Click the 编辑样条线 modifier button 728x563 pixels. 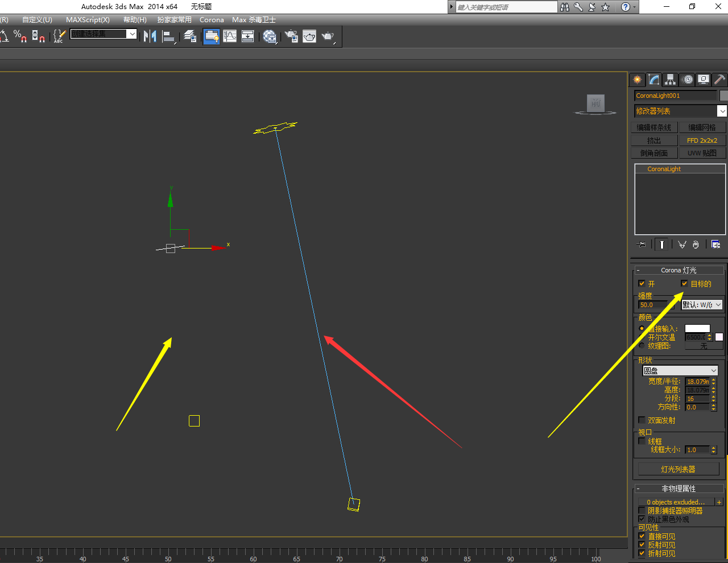coord(654,127)
